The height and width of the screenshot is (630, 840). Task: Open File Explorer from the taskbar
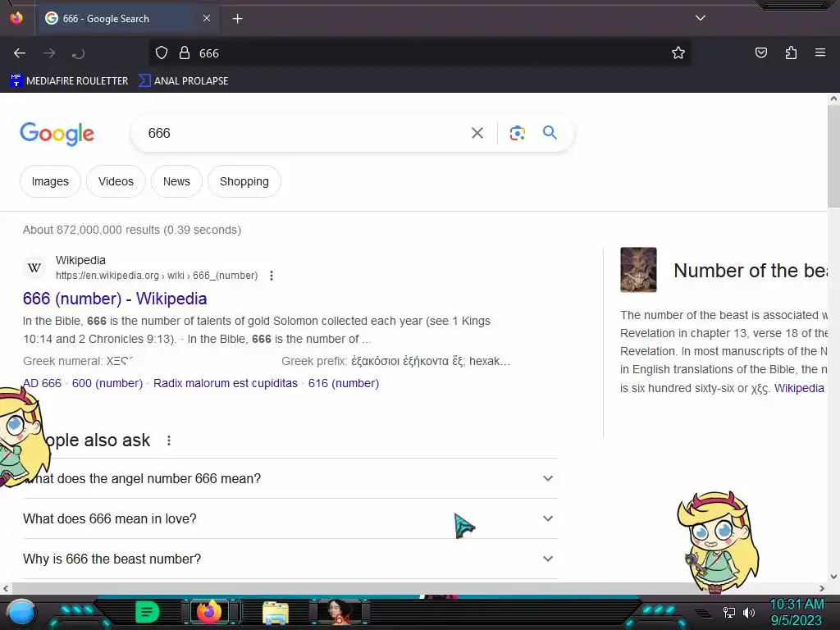[276, 613]
